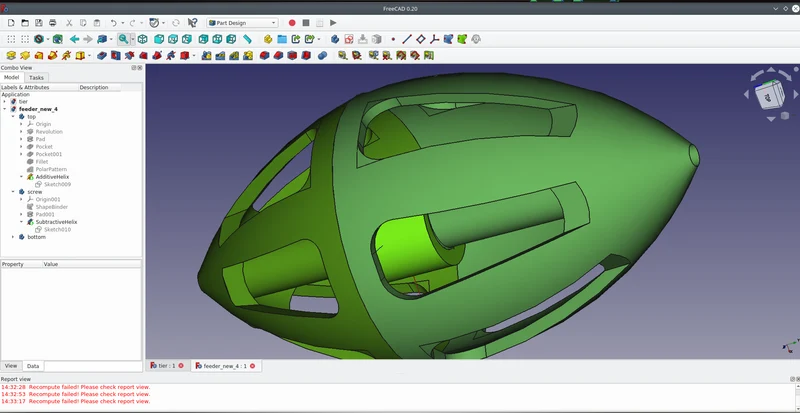
Task: Switch to the View property tab
Action: tap(11, 366)
